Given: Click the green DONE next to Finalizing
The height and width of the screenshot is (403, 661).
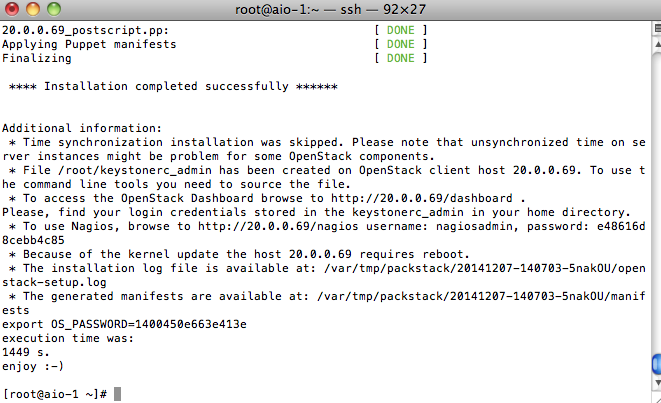Looking at the screenshot, I should click(400, 58).
